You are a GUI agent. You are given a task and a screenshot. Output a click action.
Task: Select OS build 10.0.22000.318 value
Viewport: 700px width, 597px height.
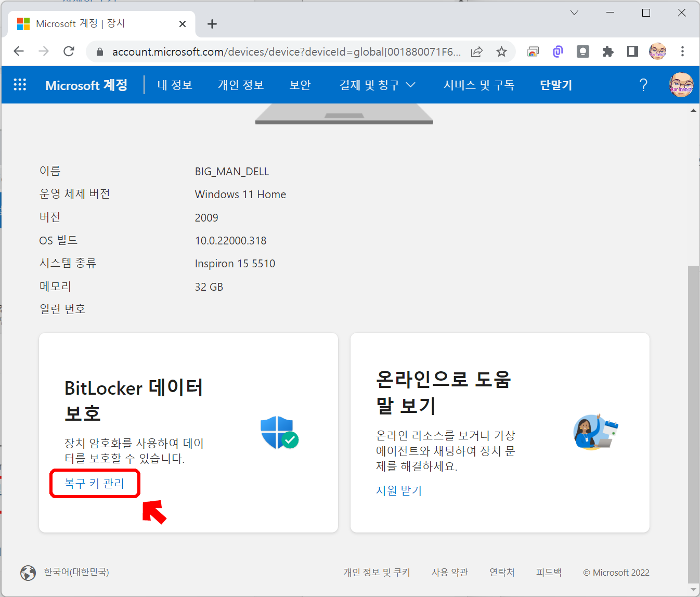(x=230, y=241)
